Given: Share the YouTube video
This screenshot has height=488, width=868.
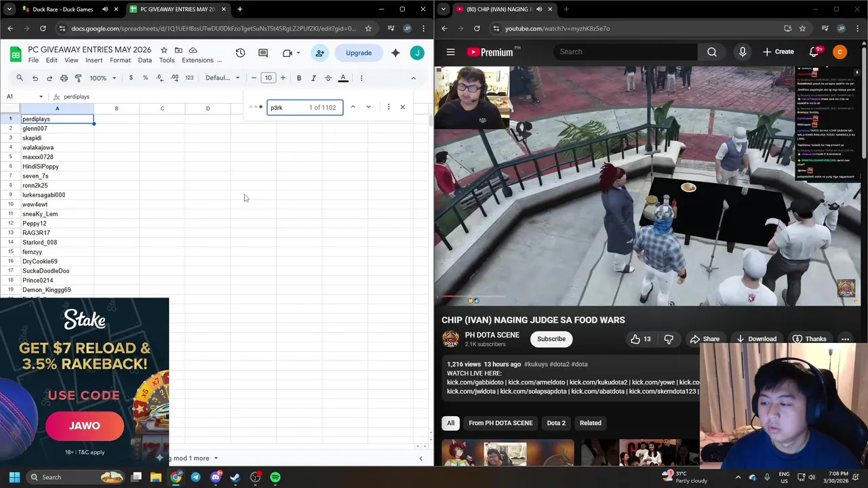Looking at the screenshot, I should 705,339.
